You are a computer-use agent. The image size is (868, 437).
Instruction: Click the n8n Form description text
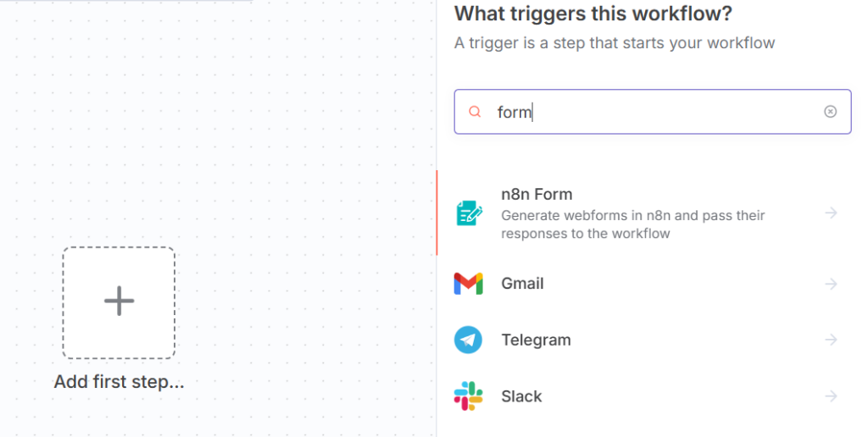pos(632,224)
